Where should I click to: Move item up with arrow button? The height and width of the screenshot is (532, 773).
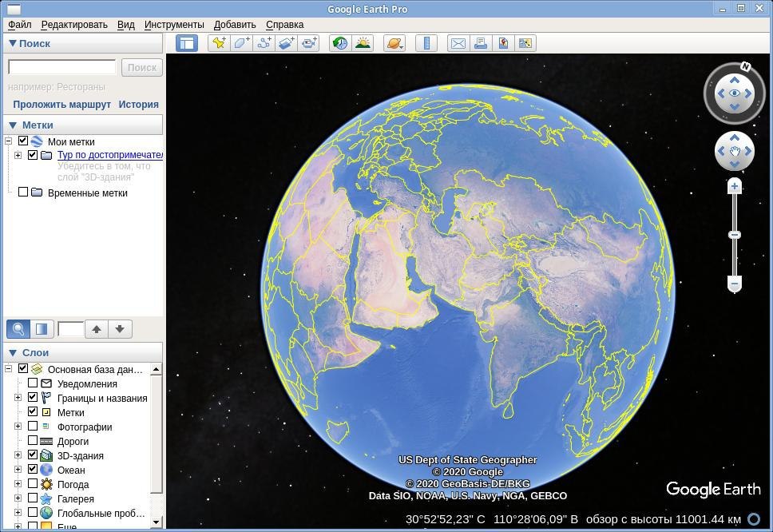(97, 329)
